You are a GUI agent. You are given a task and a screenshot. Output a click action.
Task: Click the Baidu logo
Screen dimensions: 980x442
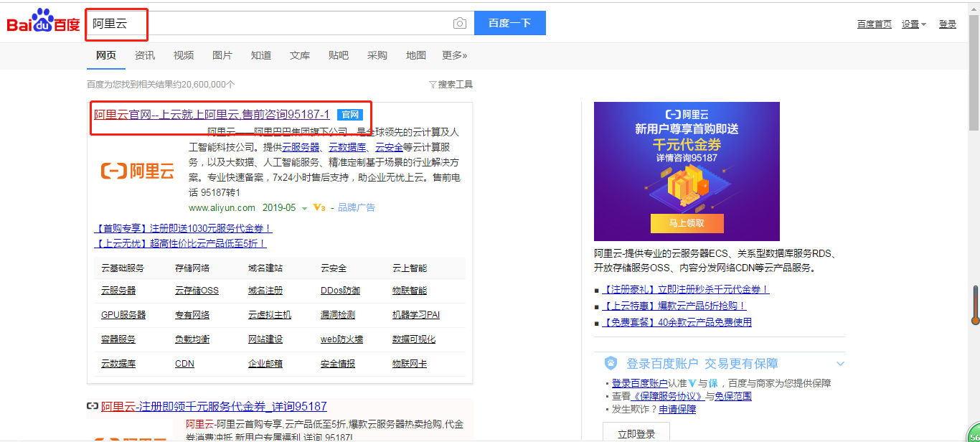coord(44,22)
